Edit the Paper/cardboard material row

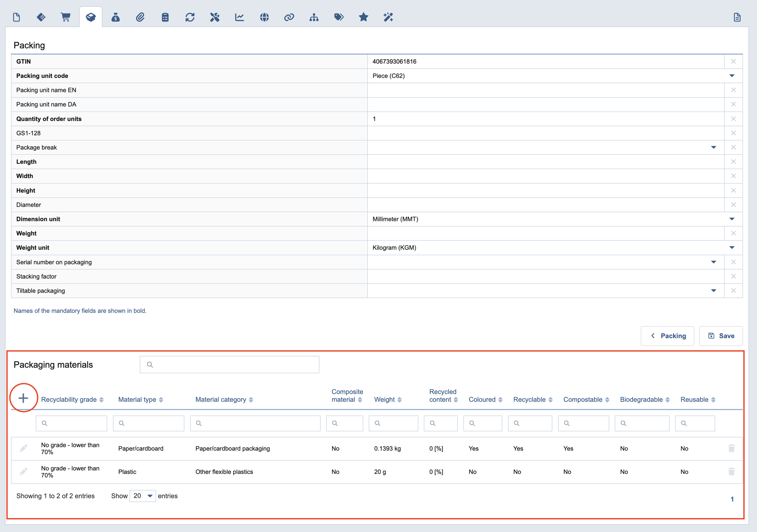click(x=23, y=448)
